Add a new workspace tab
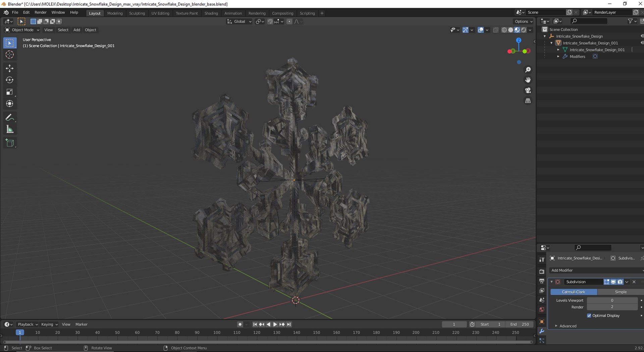The width and height of the screenshot is (644, 352). [x=322, y=13]
